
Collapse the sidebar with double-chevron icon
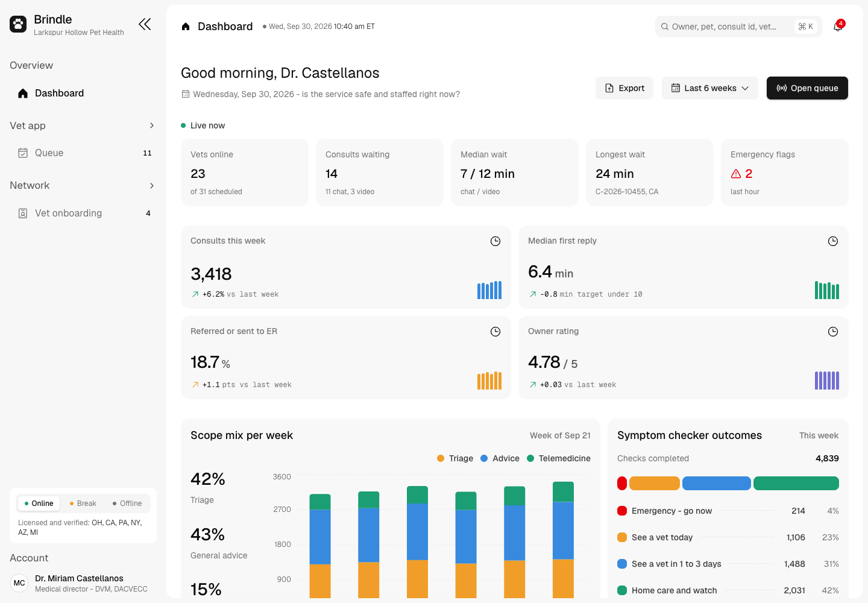click(x=145, y=24)
